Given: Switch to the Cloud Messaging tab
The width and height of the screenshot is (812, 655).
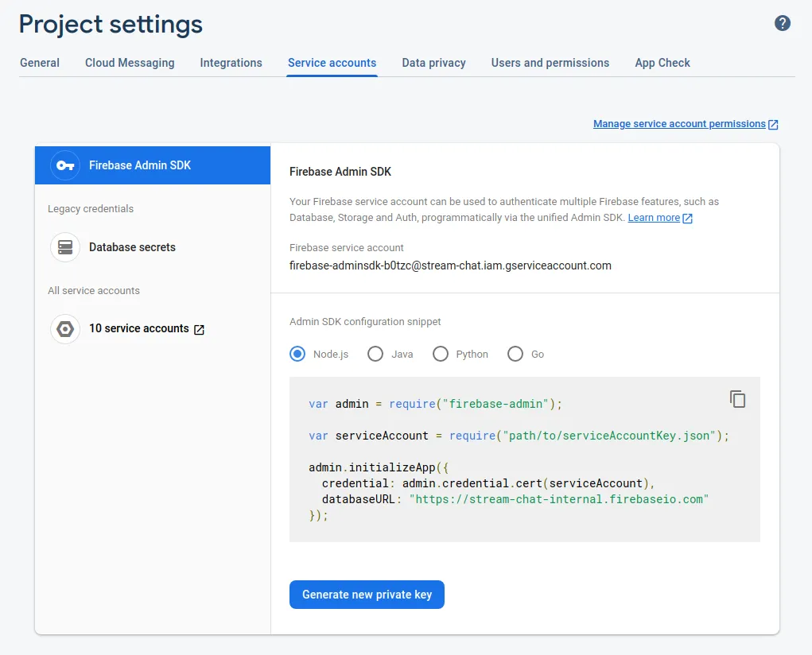Looking at the screenshot, I should pos(130,62).
